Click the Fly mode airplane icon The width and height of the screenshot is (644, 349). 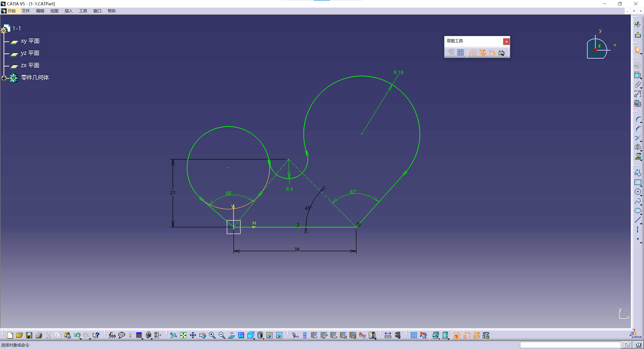coord(174,335)
